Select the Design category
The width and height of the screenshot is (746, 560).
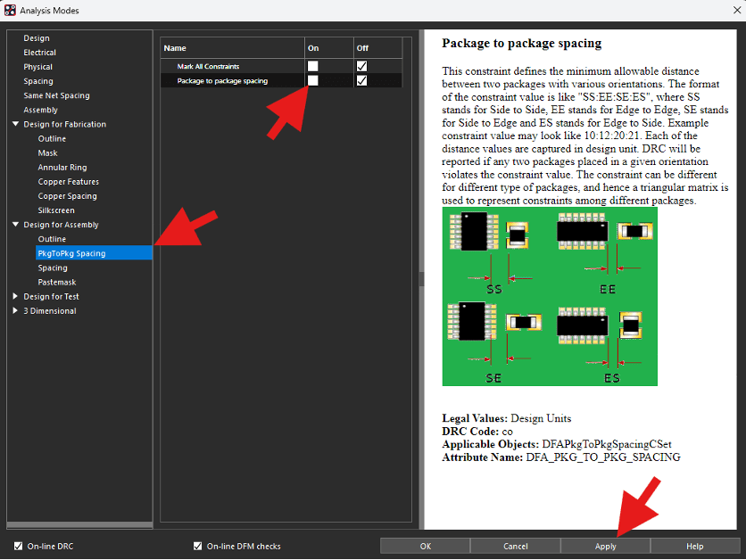tap(37, 38)
